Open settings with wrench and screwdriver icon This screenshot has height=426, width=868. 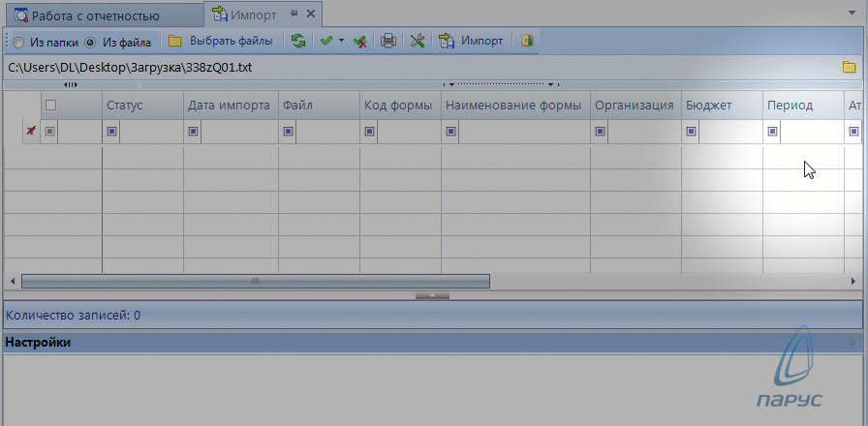(x=418, y=41)
